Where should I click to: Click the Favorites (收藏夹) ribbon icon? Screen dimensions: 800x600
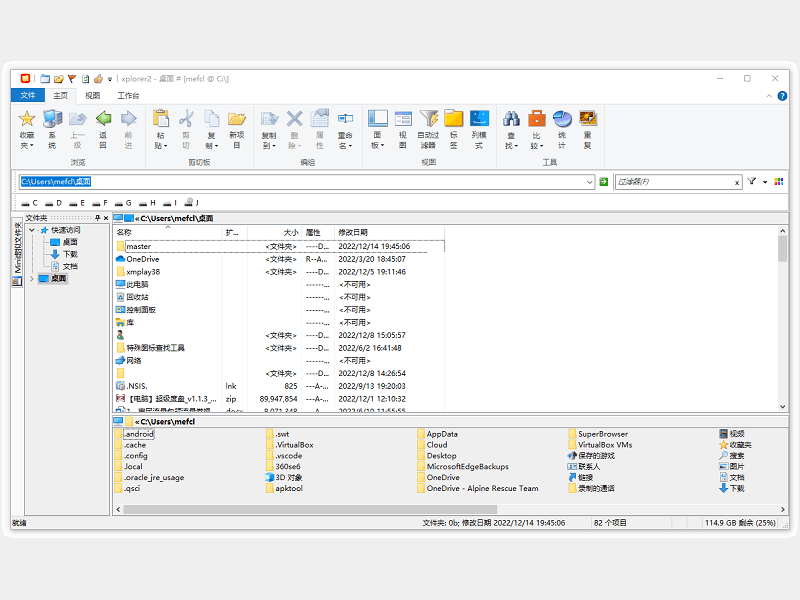(x=27, y=120)
